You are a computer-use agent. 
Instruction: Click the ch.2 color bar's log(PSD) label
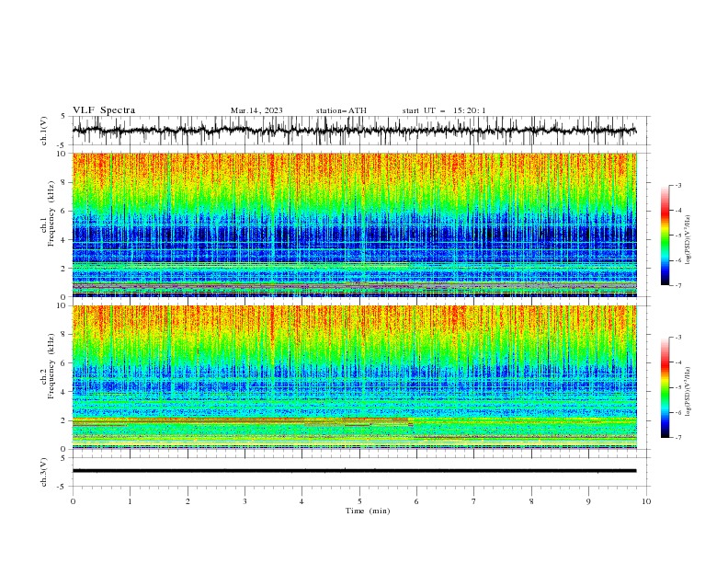(688, 392)
